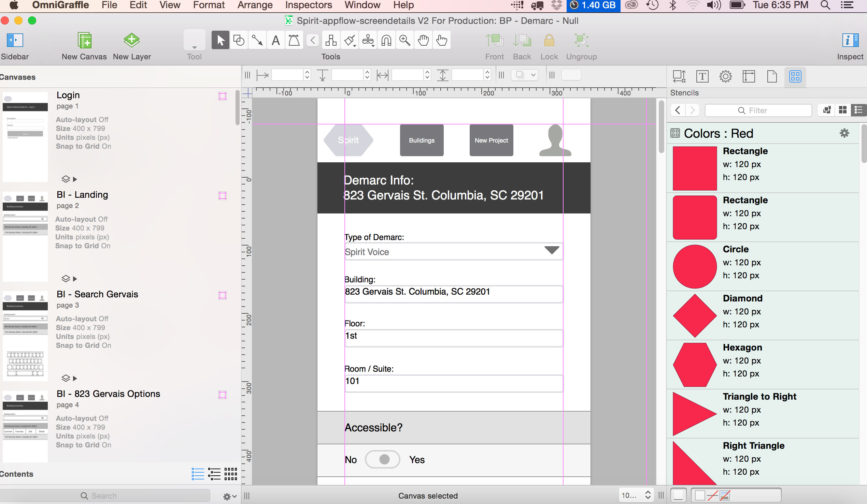This screenshot has height=504, width=867.
Task: Open the Canvas inspector tab
Action: coord(749,76)
